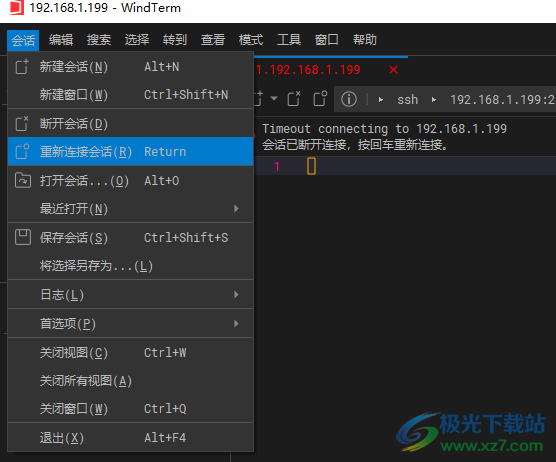Choose 新建会话(N) menu entry
This screenshot has height=462, width=556.
(x=130, y=67)
